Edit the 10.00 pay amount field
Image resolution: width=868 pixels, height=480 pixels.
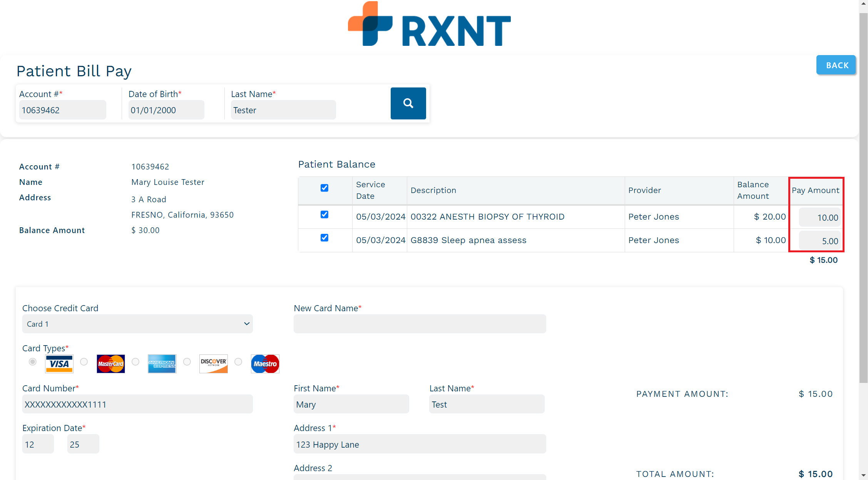(819, 218)
